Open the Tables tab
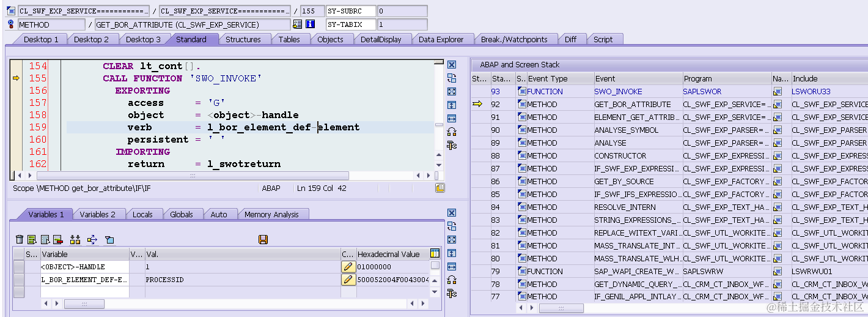The height and width of the screenshot is (317, 868). (x=289, y=39)
